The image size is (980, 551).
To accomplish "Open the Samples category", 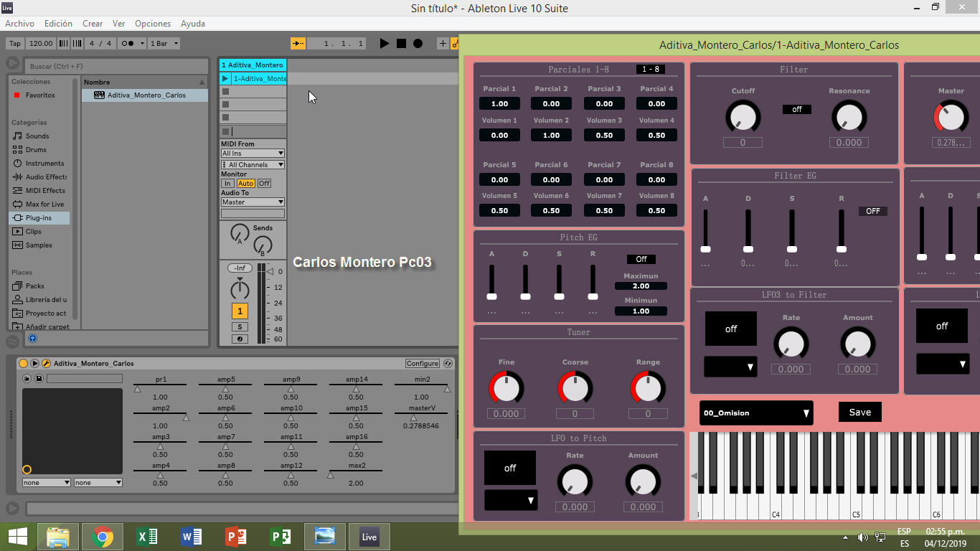I will point(39,245).
